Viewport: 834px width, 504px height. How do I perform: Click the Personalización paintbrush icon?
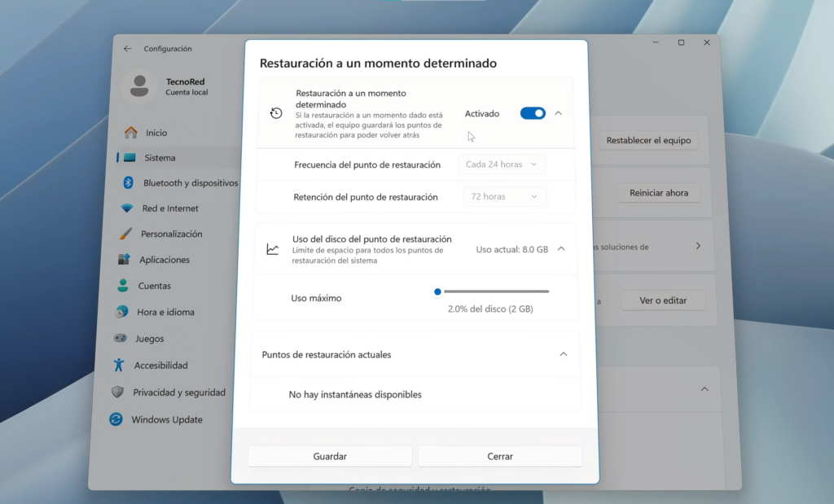coord(125,234)
